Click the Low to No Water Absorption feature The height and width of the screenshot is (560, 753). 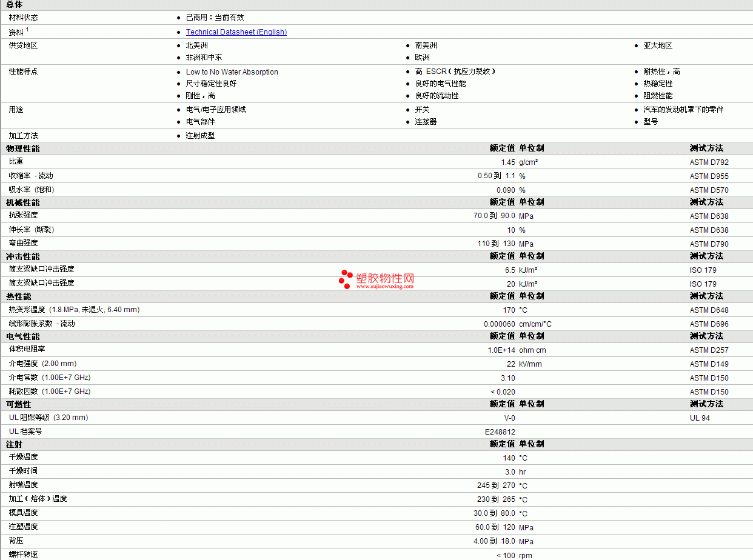pos(232,72)
